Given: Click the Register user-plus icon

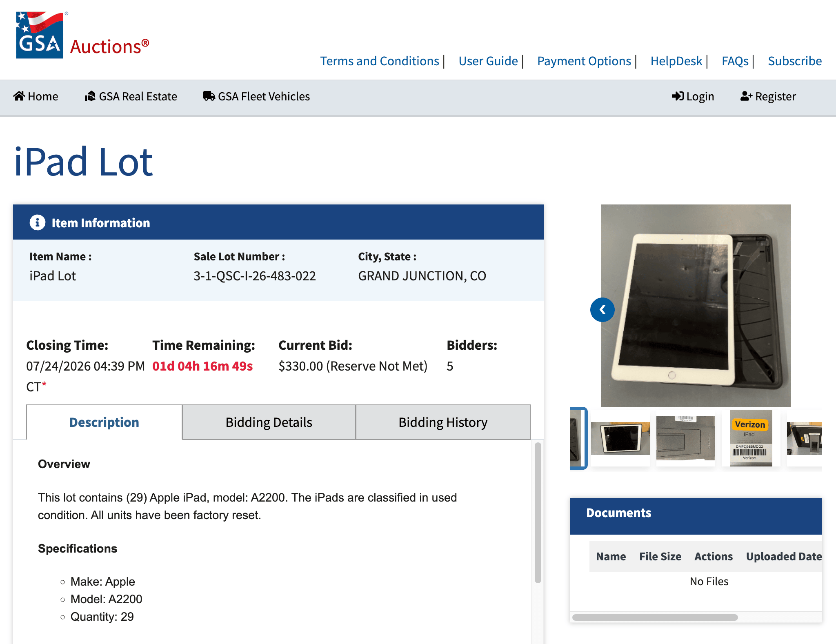Looking at the screenshot, I should 747,96.
